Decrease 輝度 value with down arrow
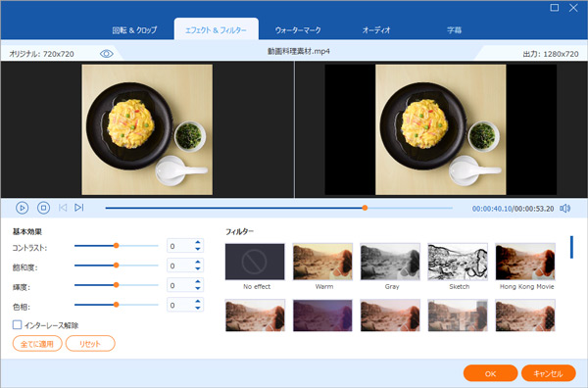The height and width of the screenshot is (388, 588). tap(198, 288)
